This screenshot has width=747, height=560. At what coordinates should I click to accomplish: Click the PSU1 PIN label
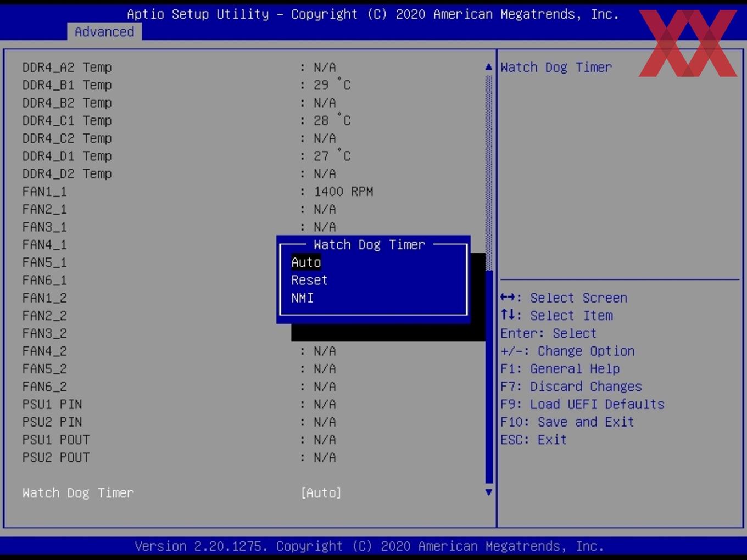coord(52,404)
